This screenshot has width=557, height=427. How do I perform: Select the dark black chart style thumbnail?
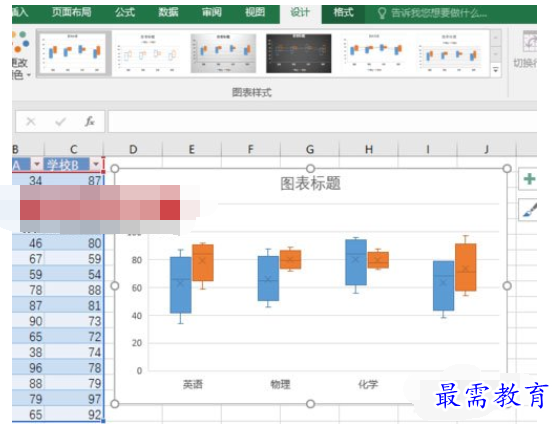(x=299, y=53)
